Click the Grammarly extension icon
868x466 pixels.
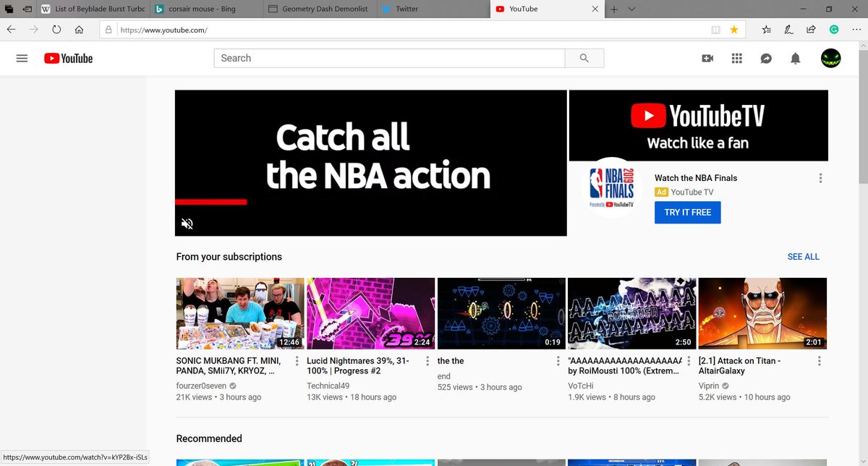coord(833,30)
